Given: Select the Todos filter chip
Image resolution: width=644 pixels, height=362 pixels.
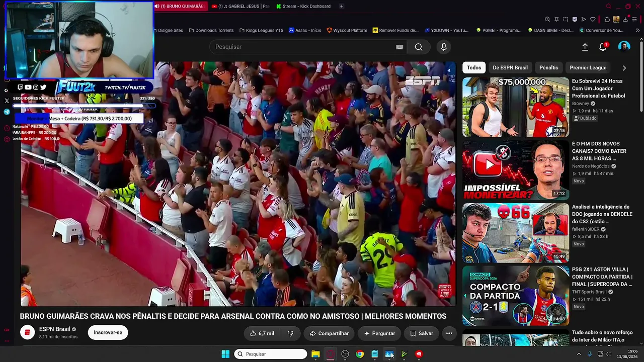Looking at the screenshot, I should click(474, 68).
